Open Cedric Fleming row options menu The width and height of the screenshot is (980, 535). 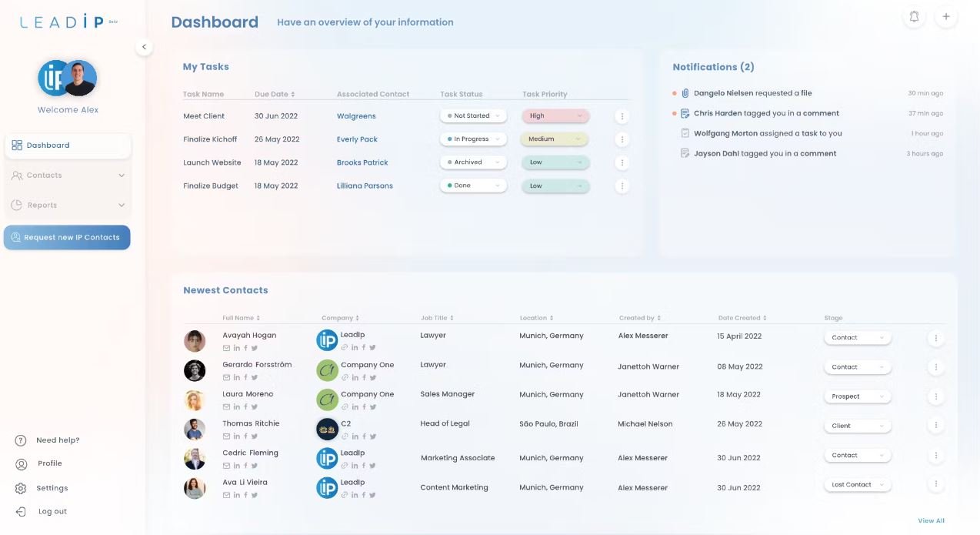coord(935,456)
